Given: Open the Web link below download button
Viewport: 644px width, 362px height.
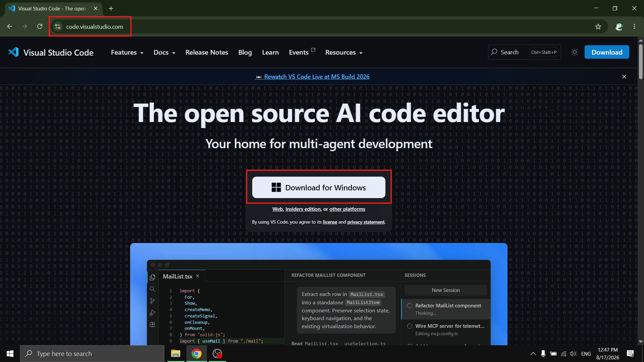Looking at the screenshot, I should click(x=277, y=209).
